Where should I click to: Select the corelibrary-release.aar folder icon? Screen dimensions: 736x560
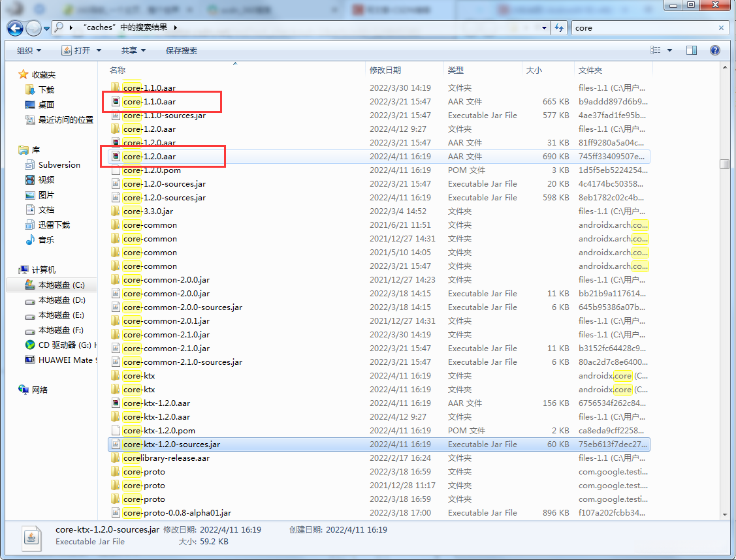116,458
